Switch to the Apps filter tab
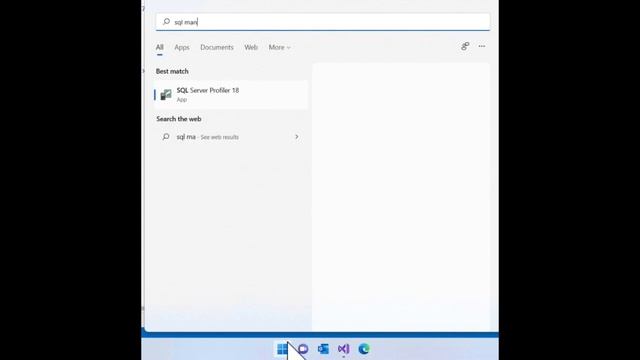Image resolution: width=640 pixels, height=360 pixels. pos(182,47)
